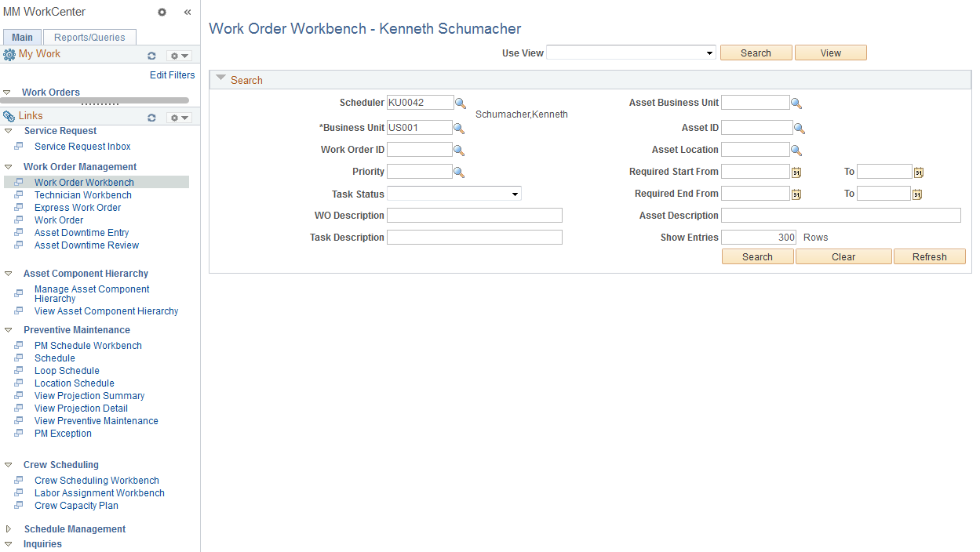This screenshot has height=552, width=980.
Task: Open the Links gear options menu
Action: [x=179, y=118]
